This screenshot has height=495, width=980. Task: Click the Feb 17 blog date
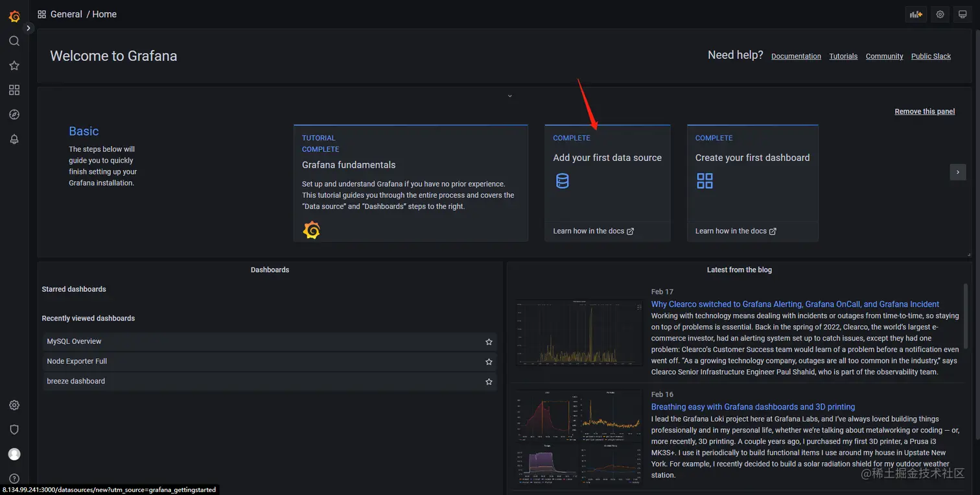tap(662, 292)
